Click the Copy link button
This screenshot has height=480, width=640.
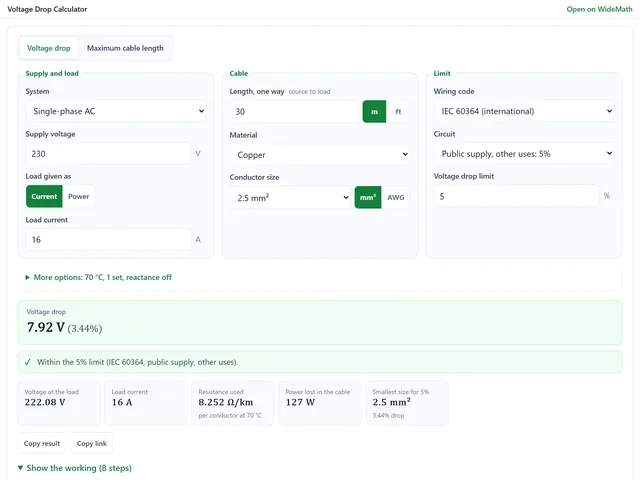tap(91, 443)
